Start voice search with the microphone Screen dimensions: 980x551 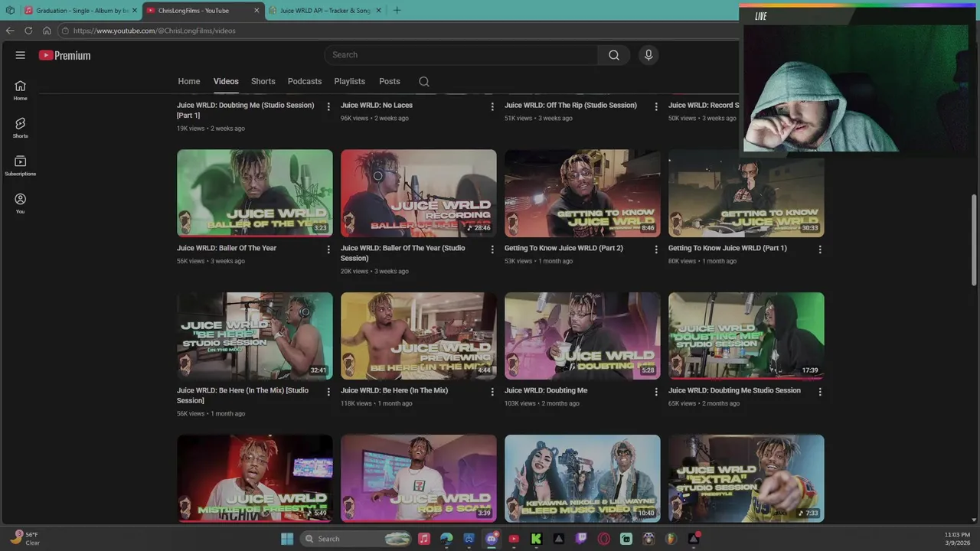click(x=648, y=55)
